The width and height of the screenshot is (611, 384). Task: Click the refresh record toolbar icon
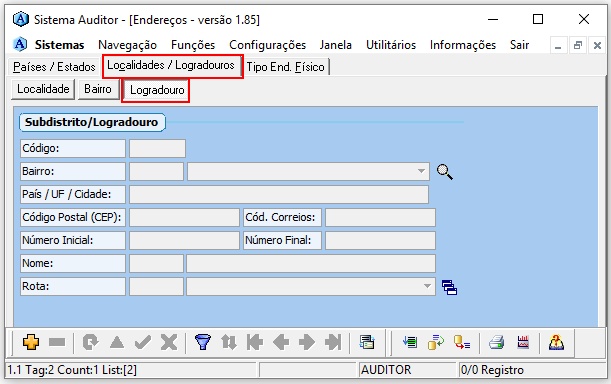[x=90, y=342]
